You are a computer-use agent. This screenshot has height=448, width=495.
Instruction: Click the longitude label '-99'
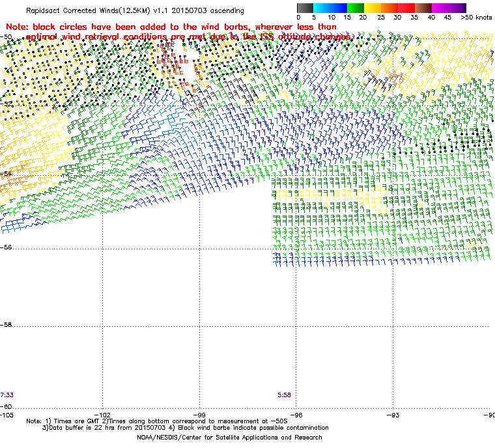(199, 415)
